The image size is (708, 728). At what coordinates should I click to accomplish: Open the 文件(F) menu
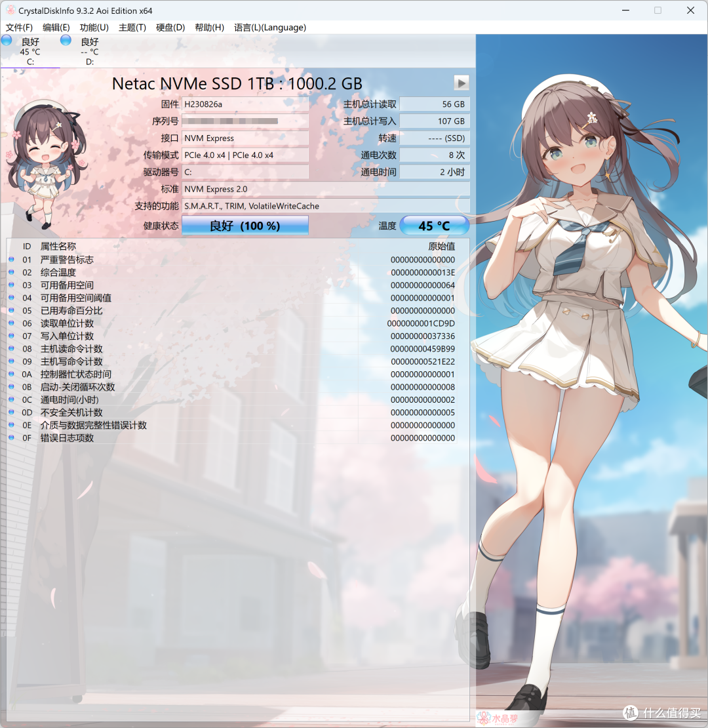[19, 28]
